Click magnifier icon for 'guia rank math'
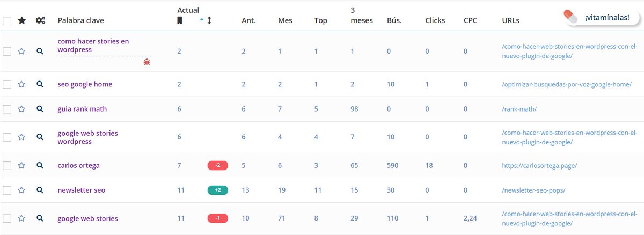The image size is (644, 235). tap(40, 109)
